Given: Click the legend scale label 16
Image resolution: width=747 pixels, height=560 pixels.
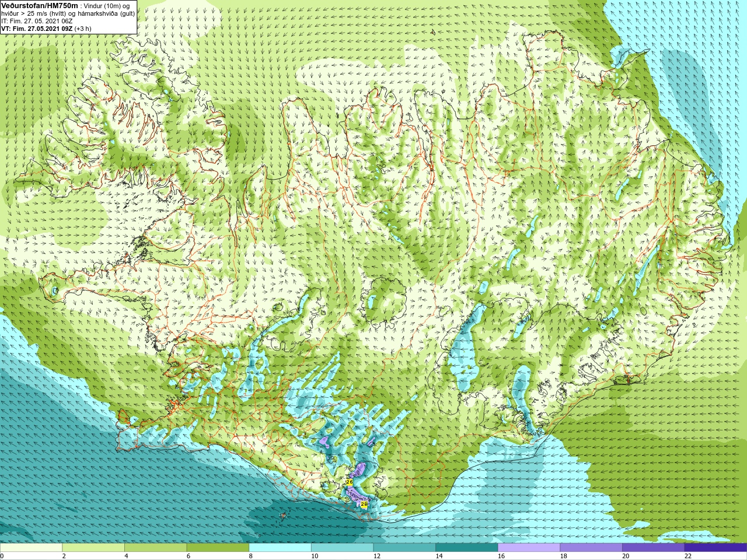Looking at the screenshot, I should click(x=501, y=556).
